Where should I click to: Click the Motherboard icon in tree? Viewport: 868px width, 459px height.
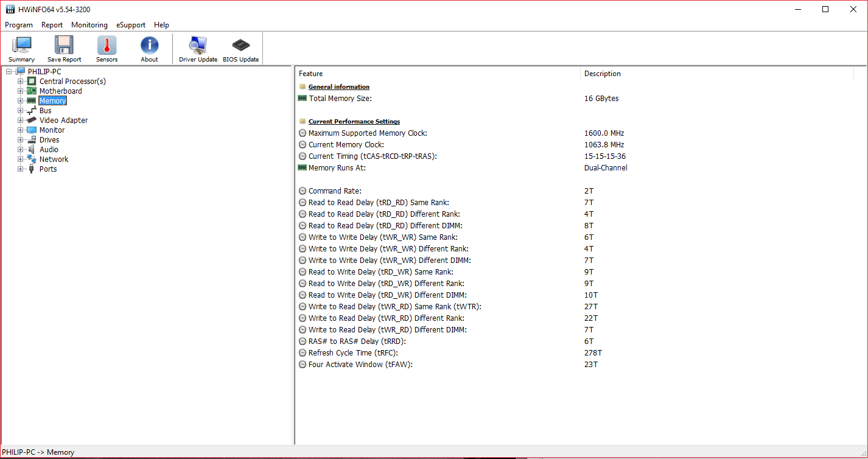tap(32, 91)
